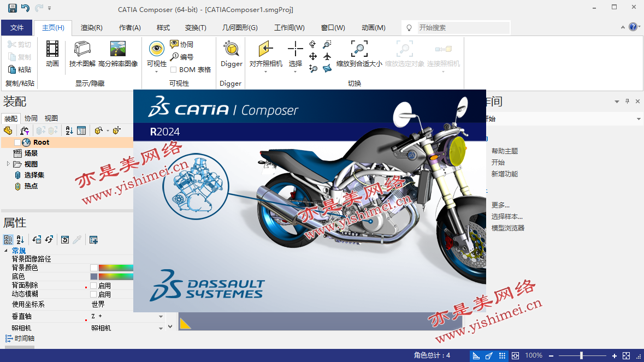Toggle the grid dots icon in status bar
The image size is (644, 362).
502,355
